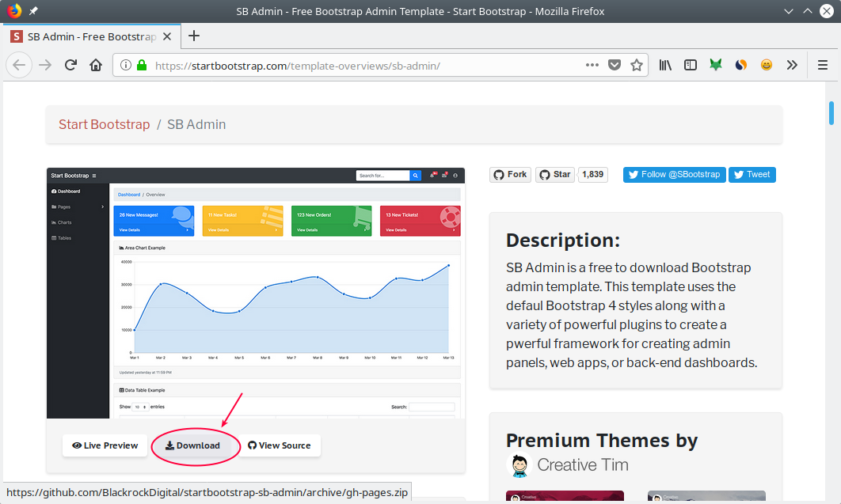Switch to the SB Admin tab
The width and height of the screenshot is (841, 504).
(87, 36)
